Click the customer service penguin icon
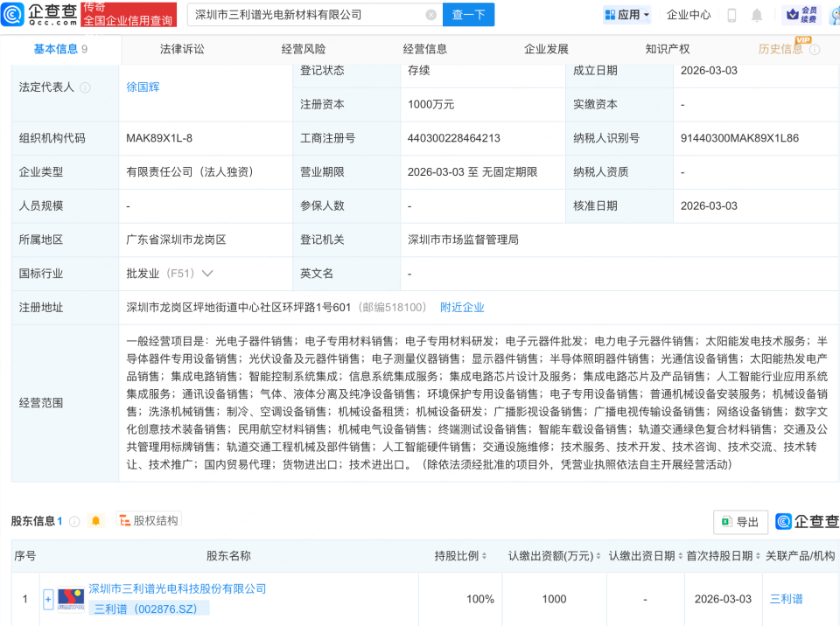 [x=836, y=15]
